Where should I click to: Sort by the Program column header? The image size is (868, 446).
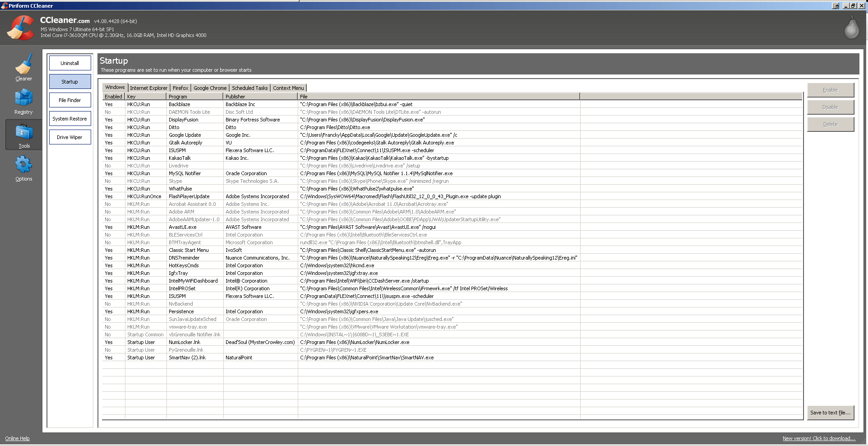(195, 97)
